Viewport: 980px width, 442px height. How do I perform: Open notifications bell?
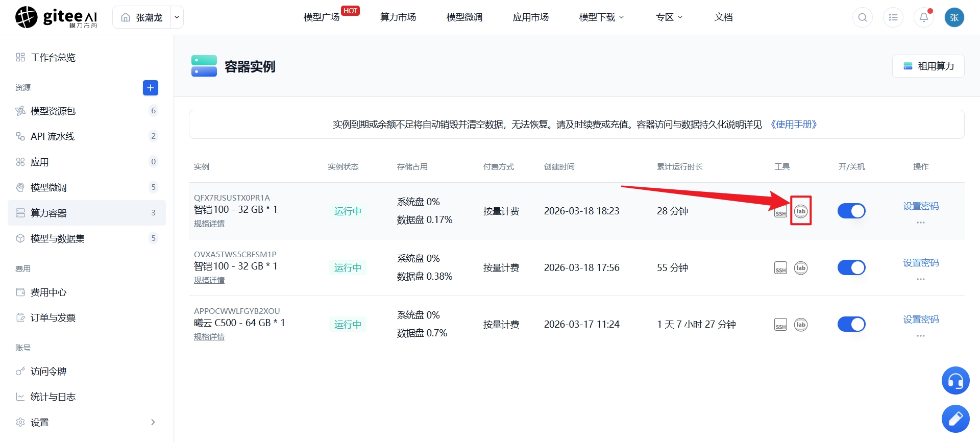924,17
